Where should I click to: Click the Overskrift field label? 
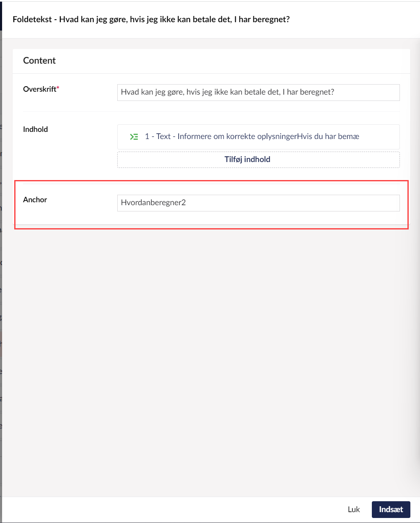pos(39,89)
